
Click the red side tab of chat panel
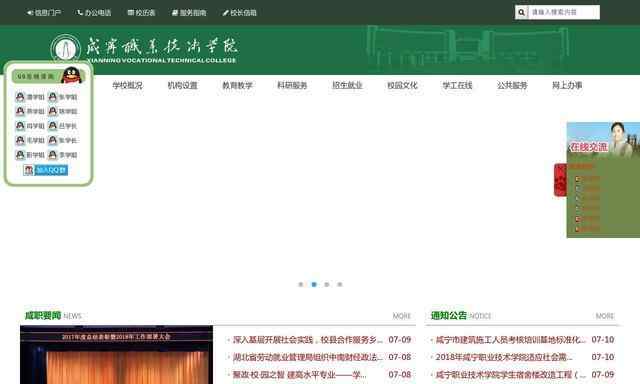click(560, 180)
